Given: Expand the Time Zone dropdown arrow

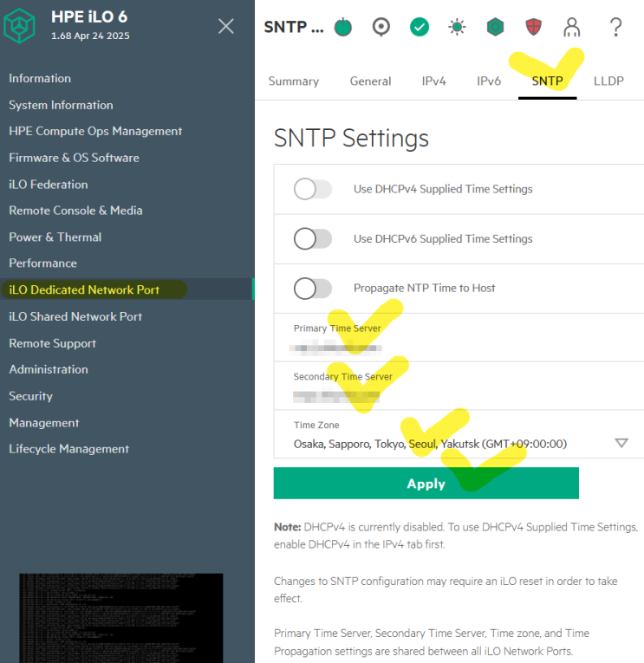Looking at the screenshot, I should click(x=621, y=443).
